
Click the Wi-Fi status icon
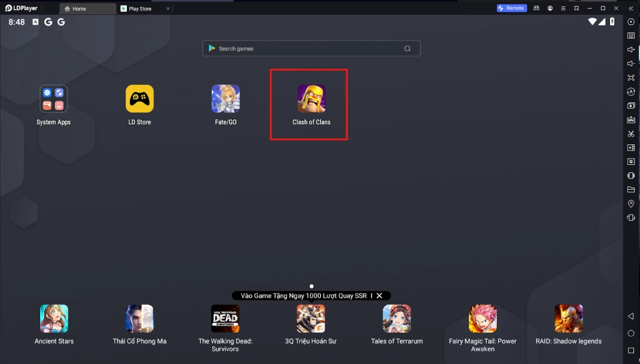(x=592, y=22)
